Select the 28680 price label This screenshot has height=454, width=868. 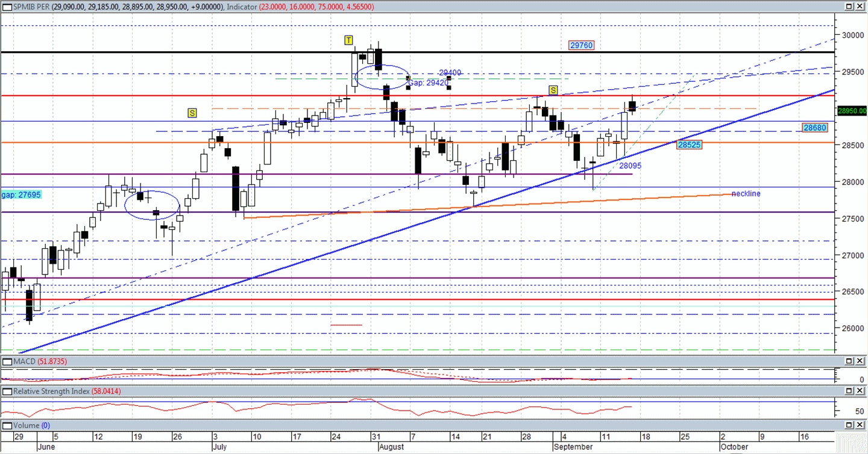815,128
